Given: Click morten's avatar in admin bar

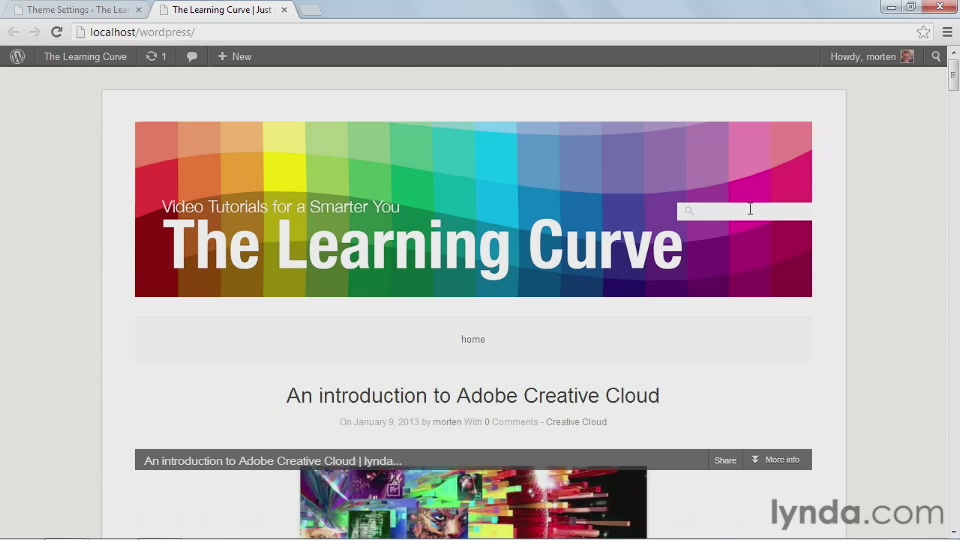Looking at the screenshot, I should pos(907,56).
